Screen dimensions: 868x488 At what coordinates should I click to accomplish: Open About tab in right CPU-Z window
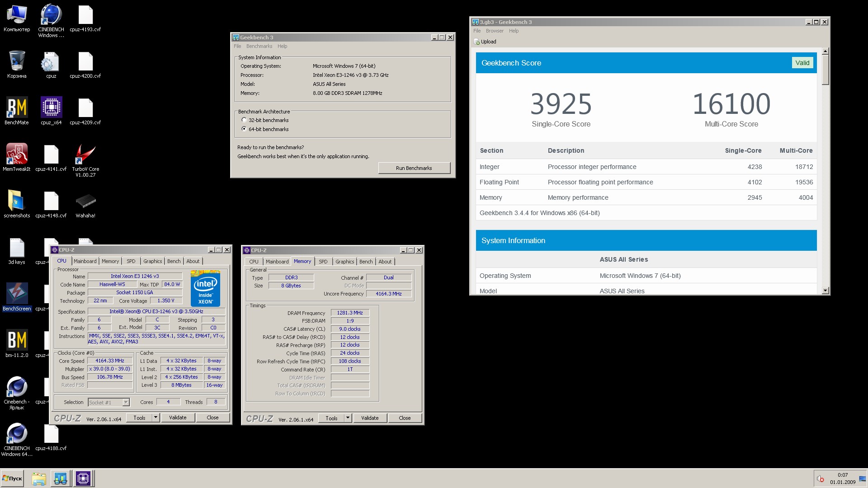pos(385,262)
